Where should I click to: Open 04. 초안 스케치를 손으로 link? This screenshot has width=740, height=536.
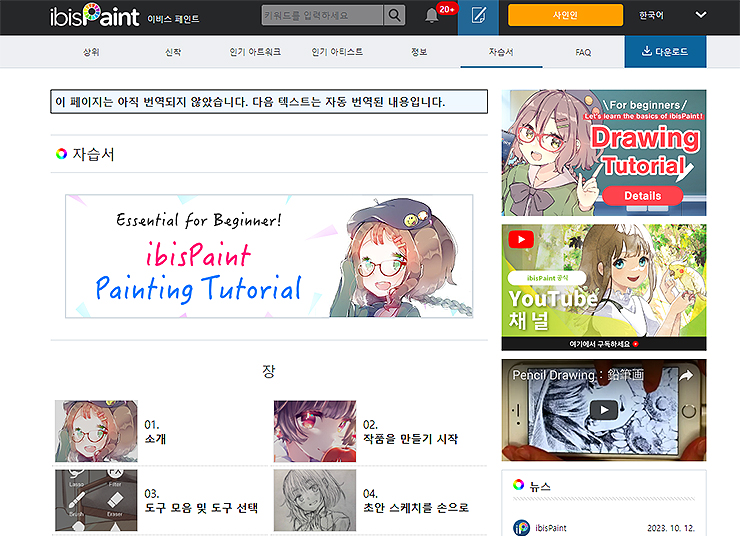pos(416,501)
